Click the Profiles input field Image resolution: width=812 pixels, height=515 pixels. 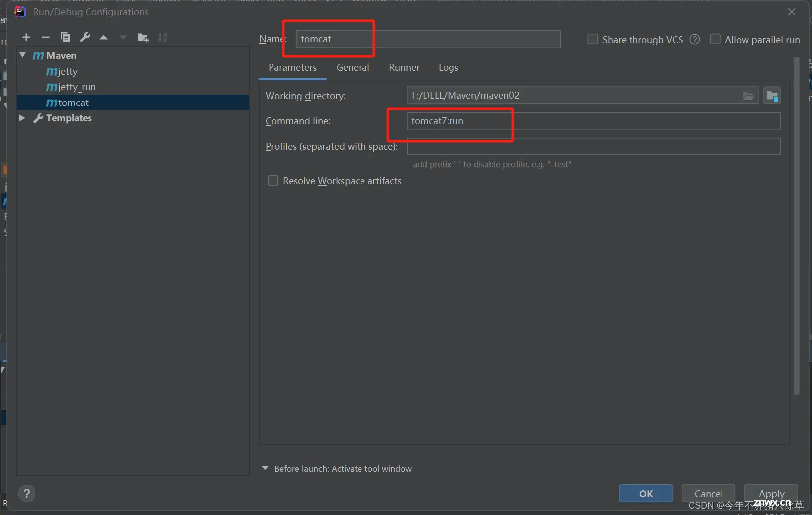pos(594,146)
